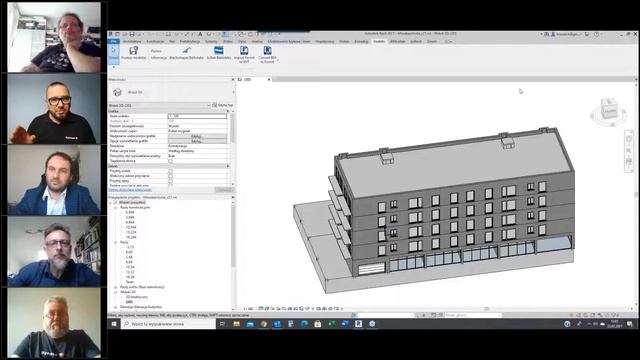Click the first add-in icon right of Zmień

[x=133, y=53]
